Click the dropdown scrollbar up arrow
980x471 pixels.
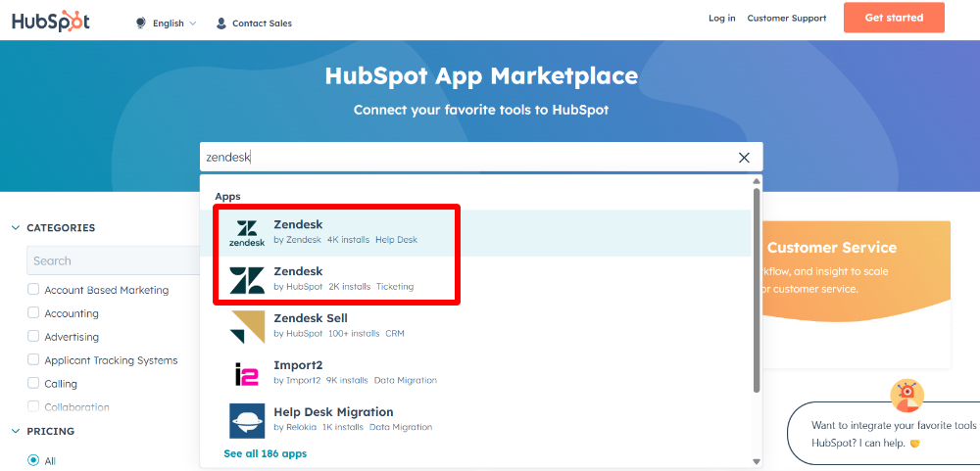(757, 181)
